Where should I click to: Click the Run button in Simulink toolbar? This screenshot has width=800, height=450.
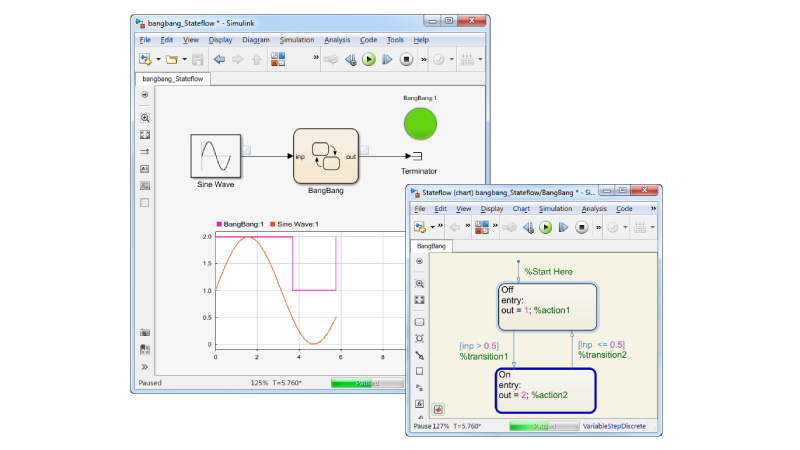click(369, 59)
